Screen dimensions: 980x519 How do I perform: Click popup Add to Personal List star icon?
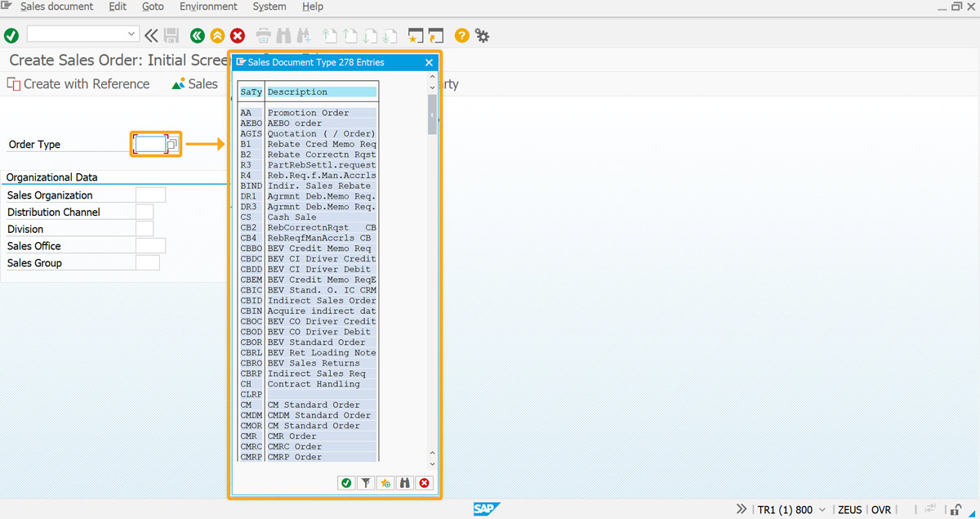pos(385,483)
